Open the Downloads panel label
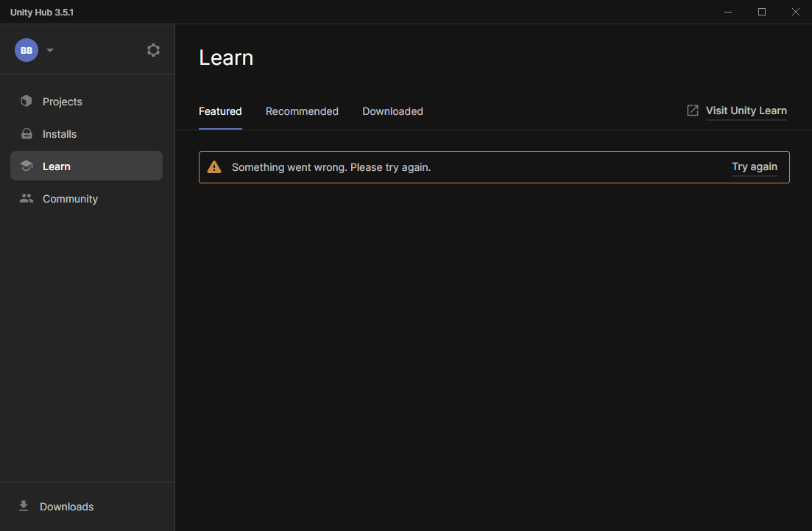 [67, 507]
